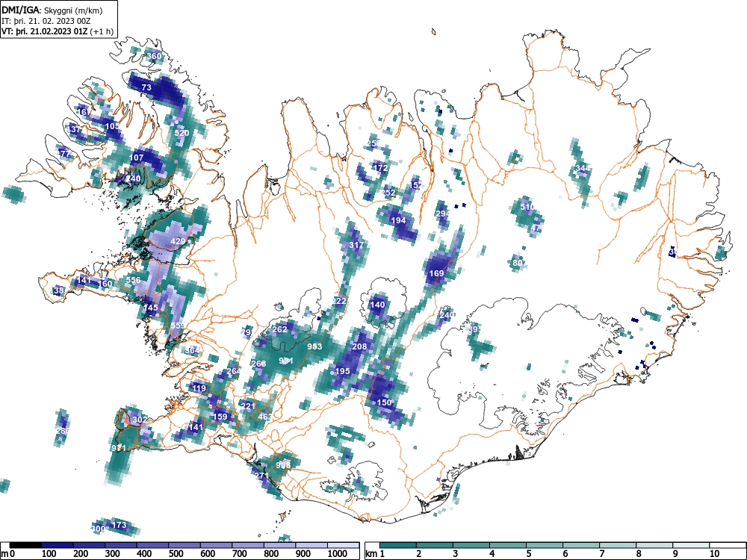Click the visibility value 556 on the map
The image size is (747, 560).
point(134,280)
